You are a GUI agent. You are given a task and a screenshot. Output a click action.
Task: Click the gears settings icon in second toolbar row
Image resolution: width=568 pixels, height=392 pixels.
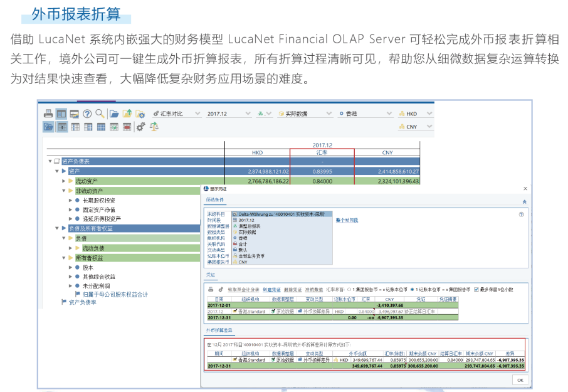[140, 127]
